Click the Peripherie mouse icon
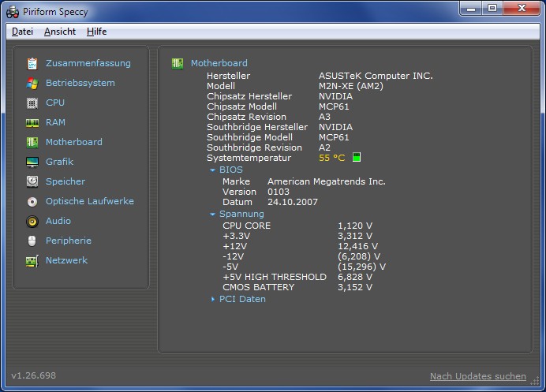 [32, 241]
